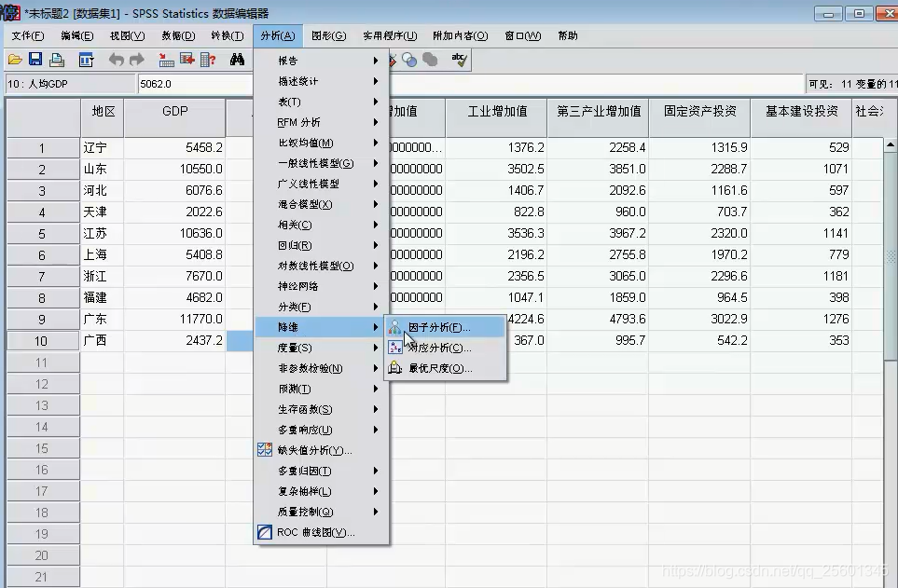898x588 pixels.
Task: Click the Print icon in toolbar
Action: tap(56, 60)
